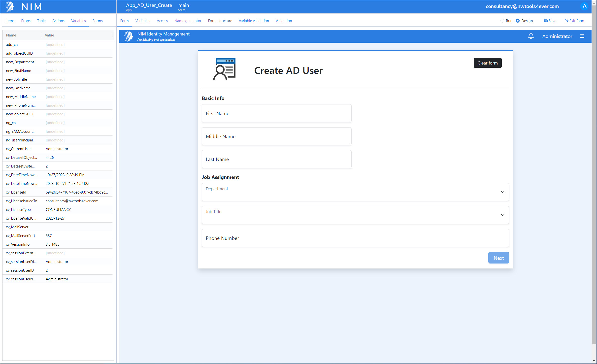The height and width of the screenshot is (364, 597).
Task: Click the Phone Number input field
Action: coord(355,238)
